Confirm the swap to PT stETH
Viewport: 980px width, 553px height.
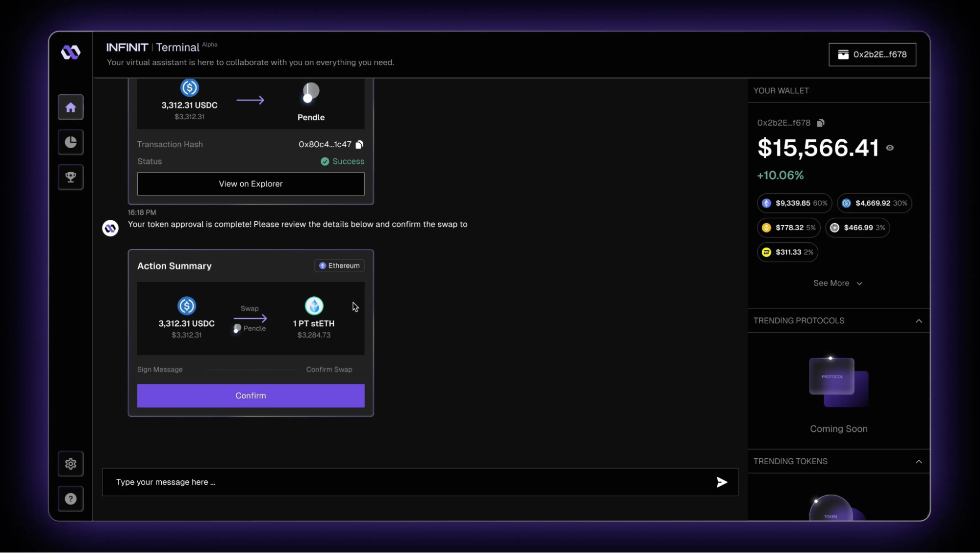(251, 395)
